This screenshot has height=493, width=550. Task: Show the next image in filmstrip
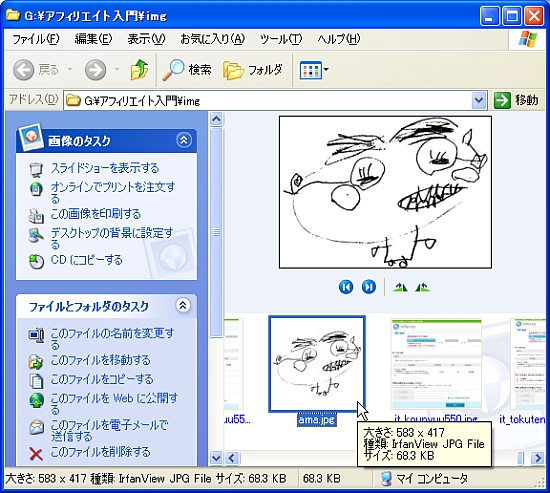(369, 287)
